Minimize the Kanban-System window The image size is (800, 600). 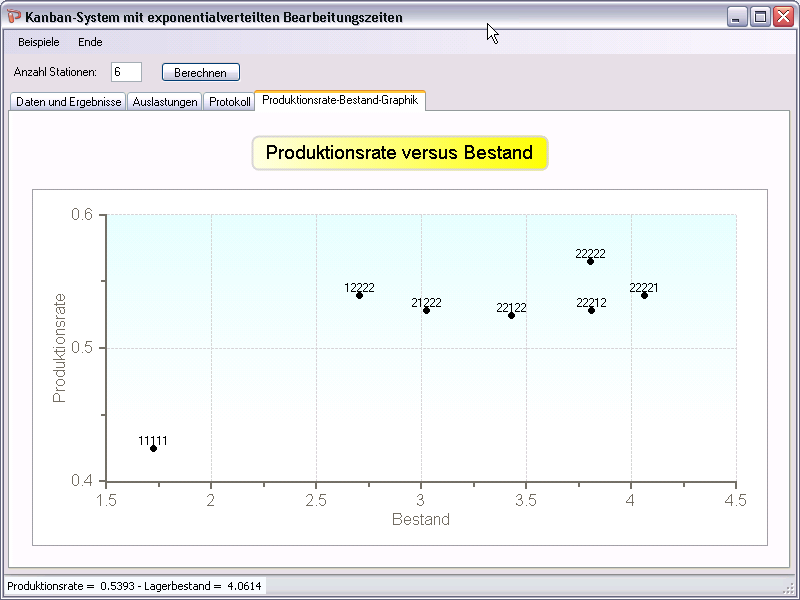pos(737,17)
